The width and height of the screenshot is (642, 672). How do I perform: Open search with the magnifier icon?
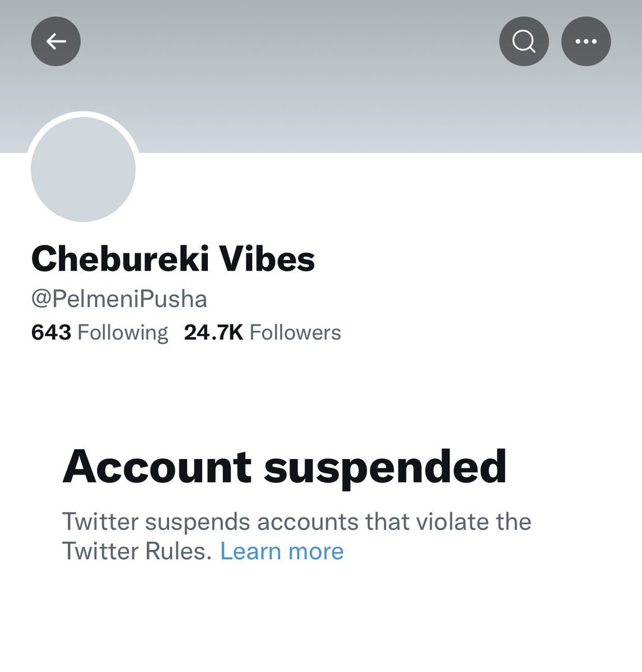coord(524,41)
